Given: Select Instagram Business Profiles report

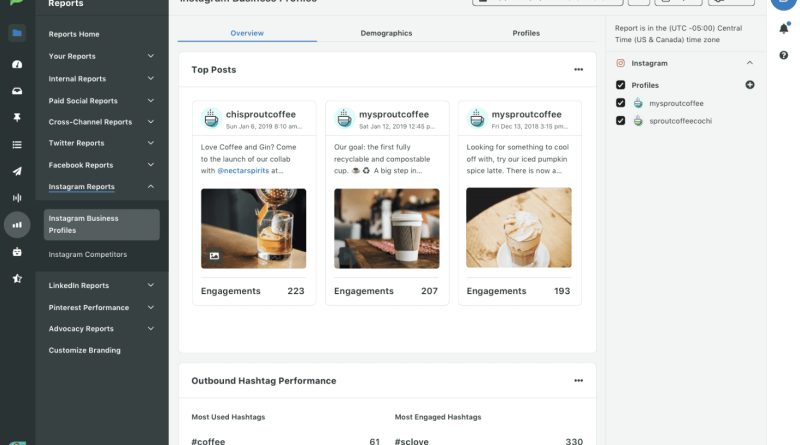Looking at the screenshot, I should click(102, 225).
